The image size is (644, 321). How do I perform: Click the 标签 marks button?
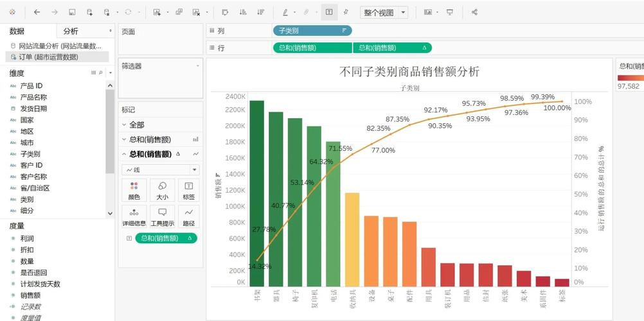point(188,191)
